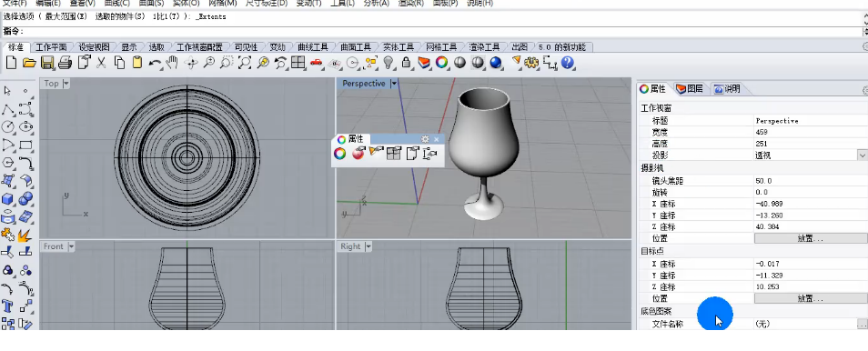Select the Rectangle tool in the sidebar
The height and width of the screenshot is (351, 868).
point(25,145)
